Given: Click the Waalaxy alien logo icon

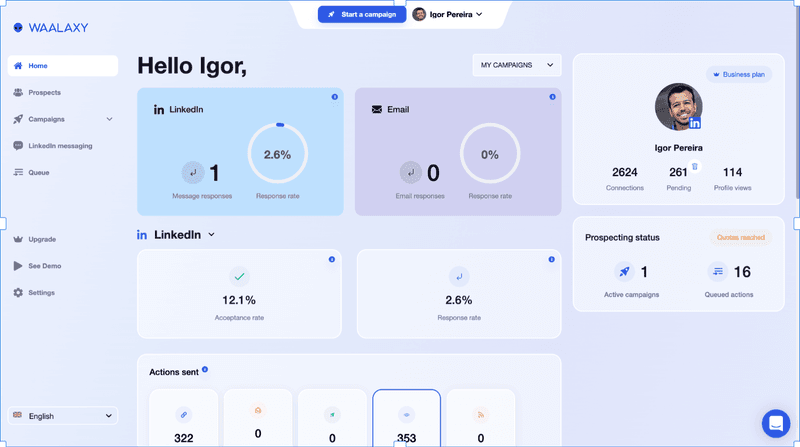Looking at the screenshot, I should point(18,28).
